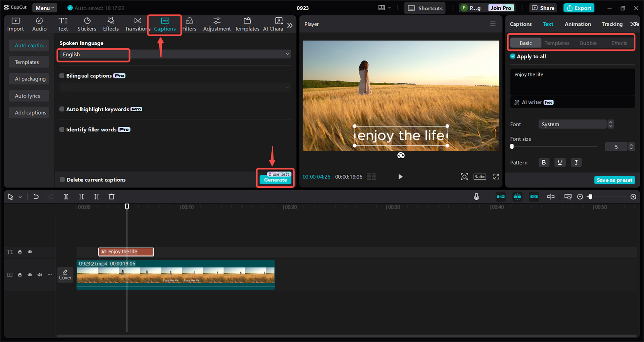The image size is (644, 342).
Task: Click the Cover edit button
Action: (65, 274)
